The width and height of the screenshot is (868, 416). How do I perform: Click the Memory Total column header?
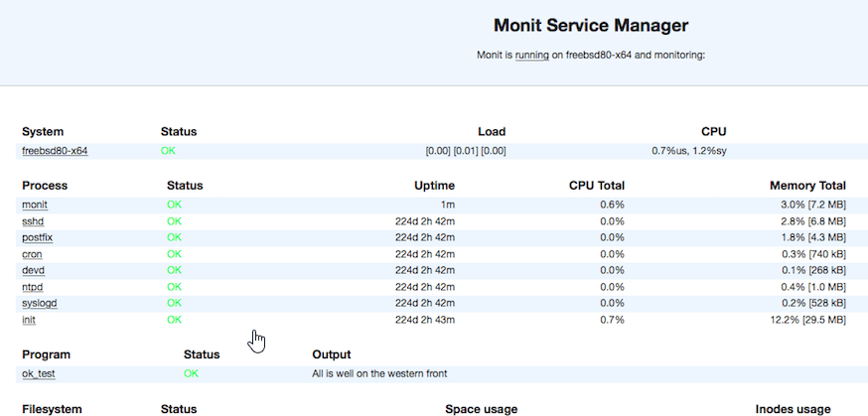tap(807, 185)
